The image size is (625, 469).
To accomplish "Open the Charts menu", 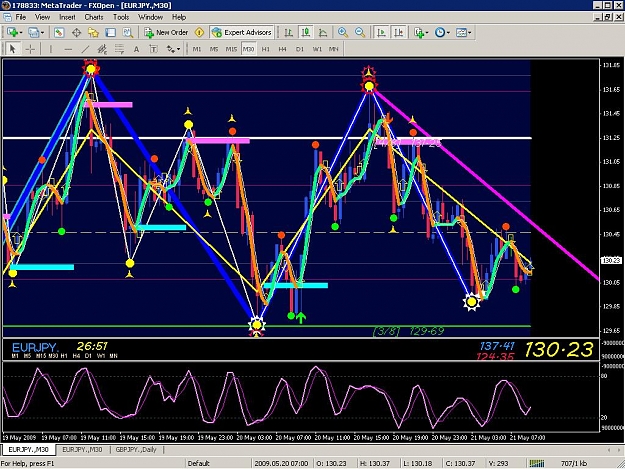I will click(94, 17).
